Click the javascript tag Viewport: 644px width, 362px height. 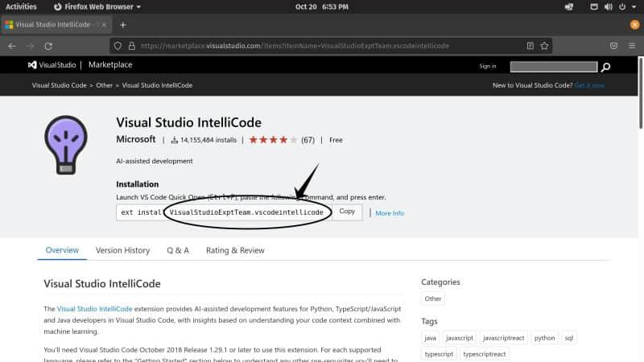460,339
